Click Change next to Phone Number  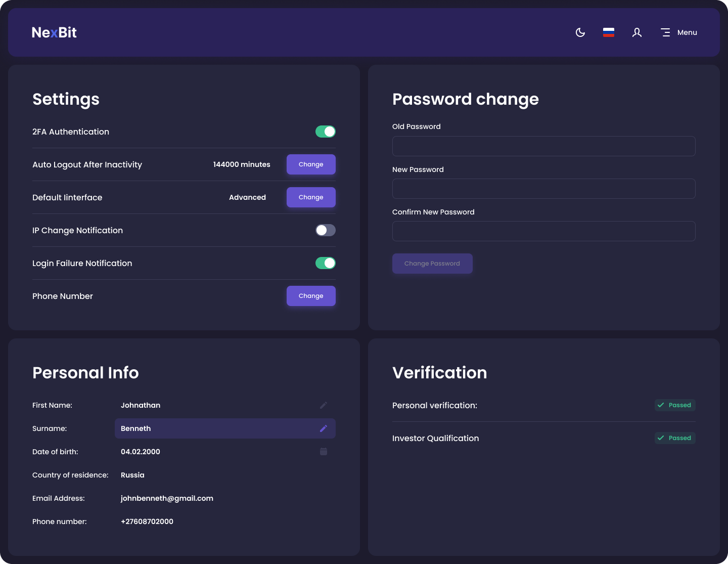coord(310,296)
